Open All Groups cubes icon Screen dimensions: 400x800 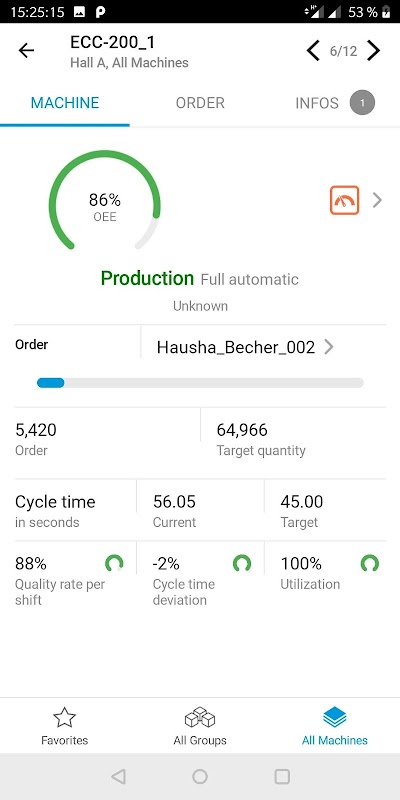point(199,717)
